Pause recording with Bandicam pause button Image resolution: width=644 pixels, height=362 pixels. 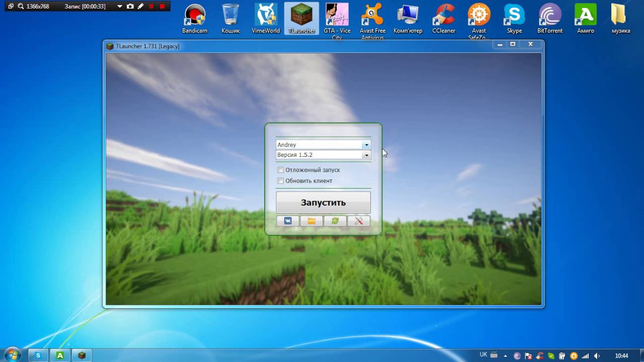[151, 7]
